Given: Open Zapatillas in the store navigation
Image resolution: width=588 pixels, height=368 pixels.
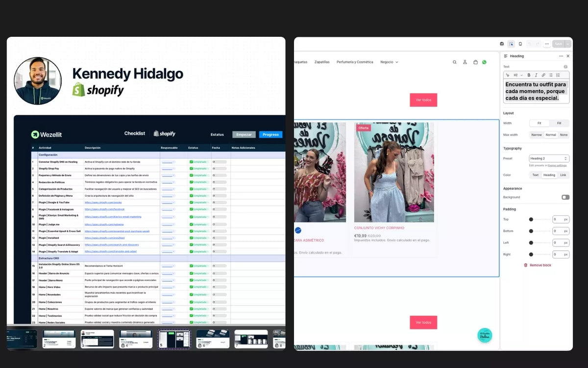Looking at the screenshot, I should 322,62.
